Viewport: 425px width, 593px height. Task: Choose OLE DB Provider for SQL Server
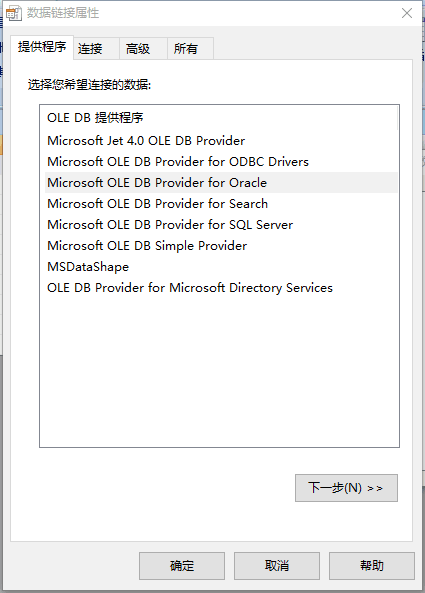pos(221,225)
